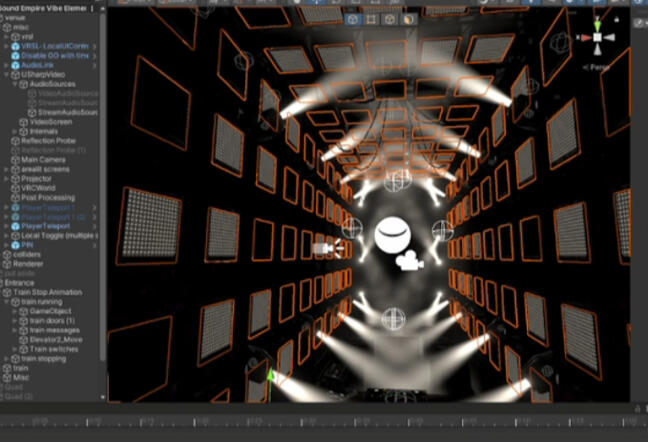Image resolution: width=648 pixels, height=442 pixels.
Task: Select the Misc object near bottom
Action: (x=21, y=378)
